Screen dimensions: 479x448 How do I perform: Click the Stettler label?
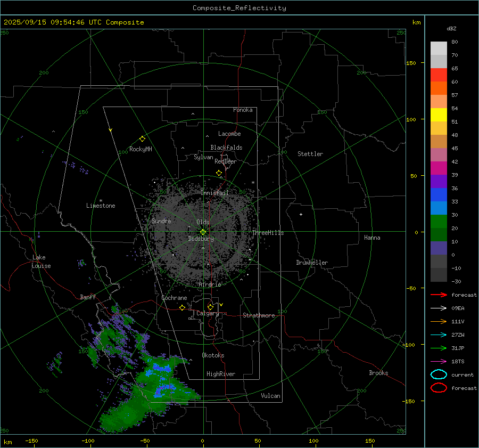(310, 154)
